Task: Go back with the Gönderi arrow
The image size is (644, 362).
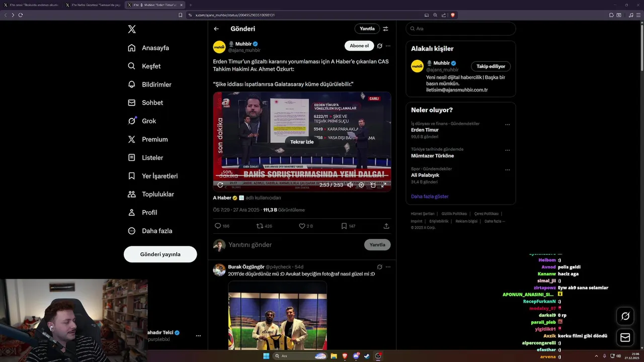Action: pos(216,29)
